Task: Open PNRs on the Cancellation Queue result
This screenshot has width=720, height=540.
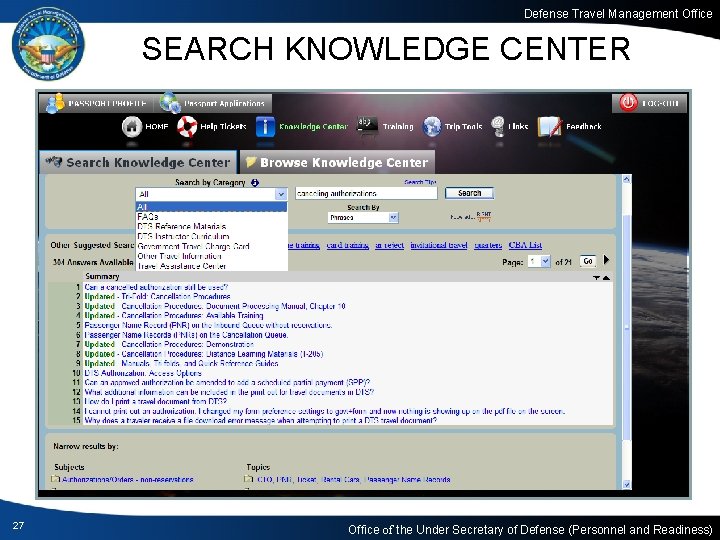Action: click(x=186, y=335)
